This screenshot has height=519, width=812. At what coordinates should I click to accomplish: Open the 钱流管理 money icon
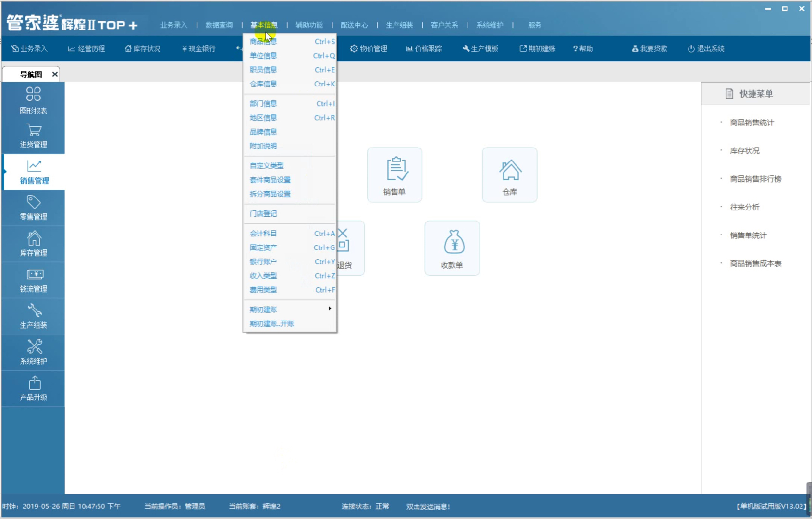[35, 274]
